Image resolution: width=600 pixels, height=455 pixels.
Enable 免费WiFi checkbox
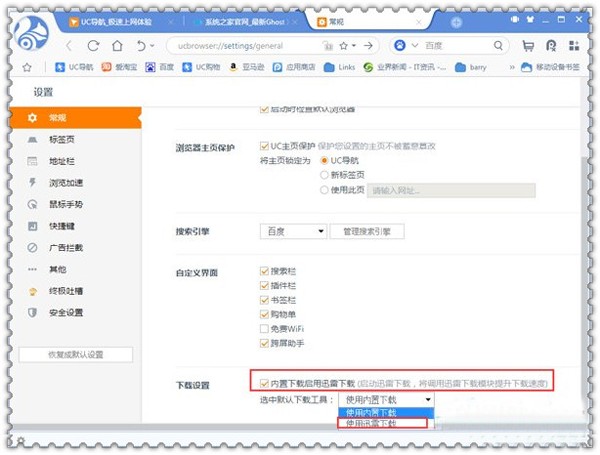coord(264,329)
